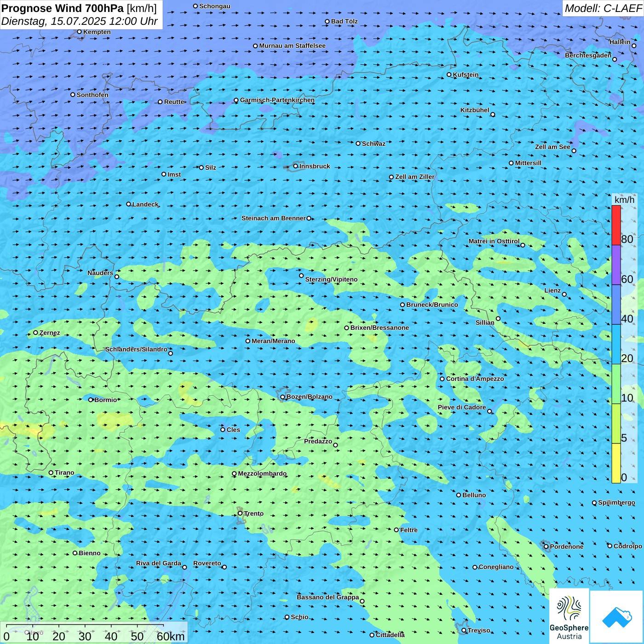This screenshot has height=644, width=644.
Task: Click the "Schlanders/Silandro" label
Action: click(x=136, y=349)
